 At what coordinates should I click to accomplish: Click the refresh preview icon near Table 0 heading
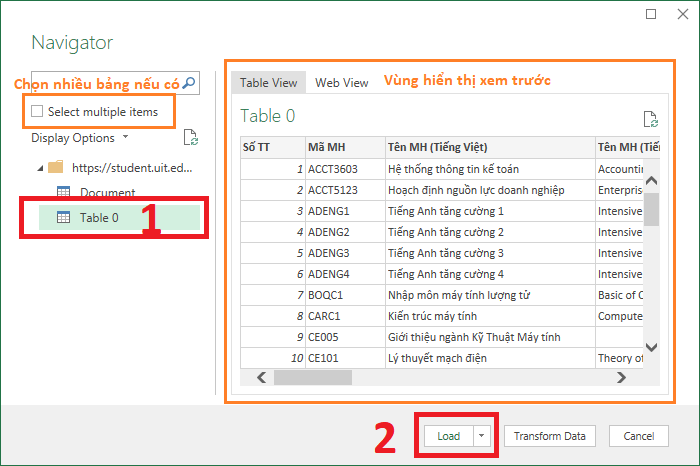point(651,119)
